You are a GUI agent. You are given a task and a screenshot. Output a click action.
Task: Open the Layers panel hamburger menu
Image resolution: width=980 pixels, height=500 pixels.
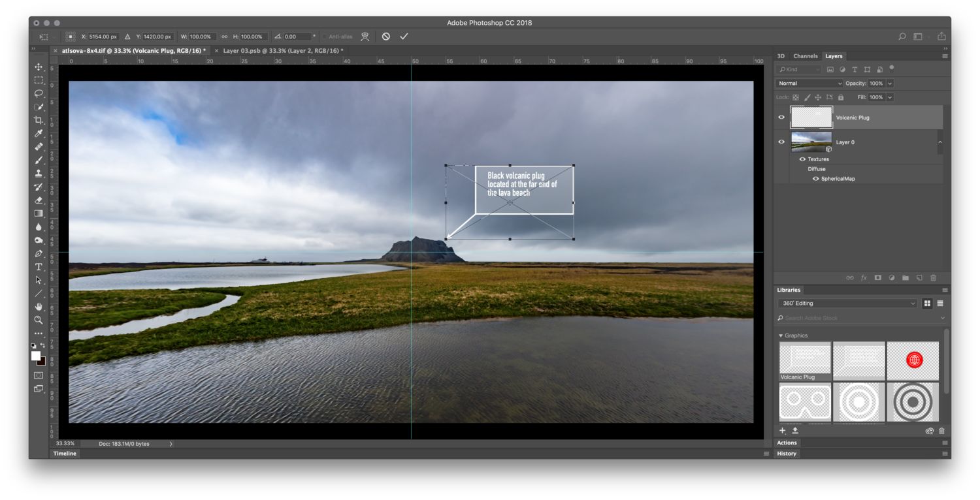pyautogui.click(x=945, y=56)
